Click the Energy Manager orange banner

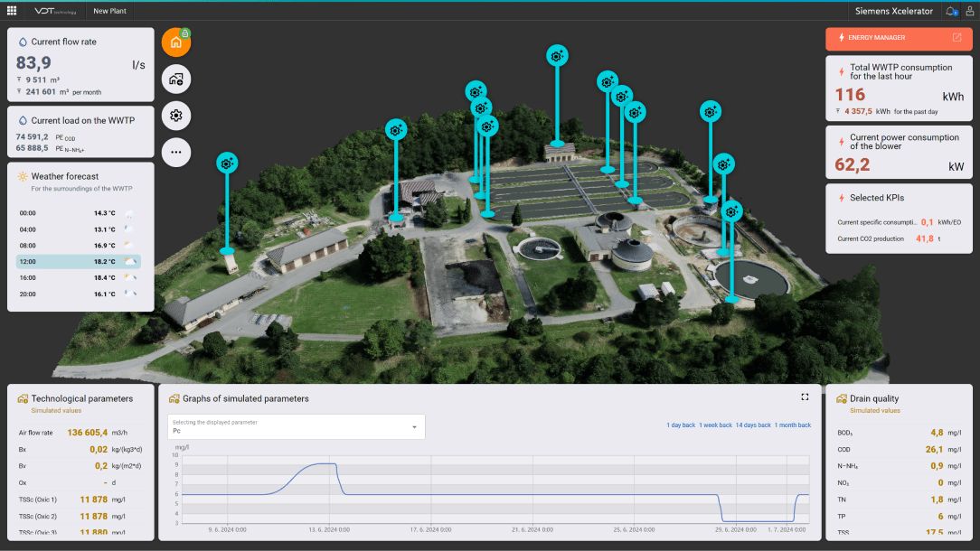(x=886, y=38)
